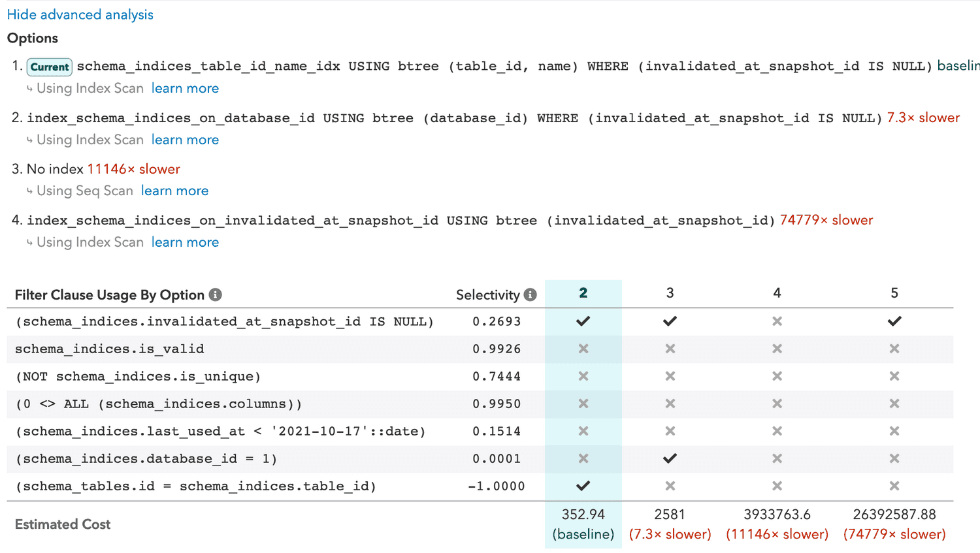Screen dimensions: 980x553
Task: Click the X mark for is_valid in column 4
Action: (x=777, y=349)
